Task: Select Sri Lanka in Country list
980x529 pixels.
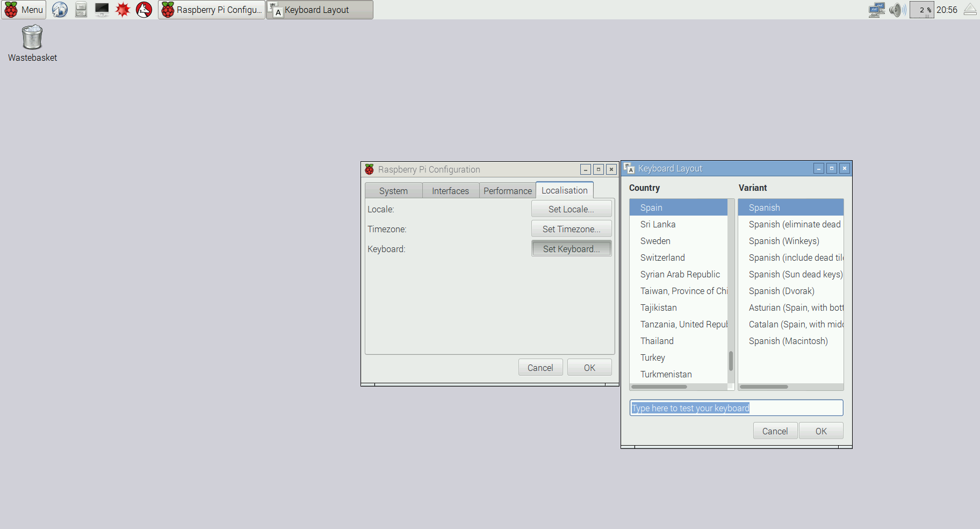Action: (x=678, y=224)
